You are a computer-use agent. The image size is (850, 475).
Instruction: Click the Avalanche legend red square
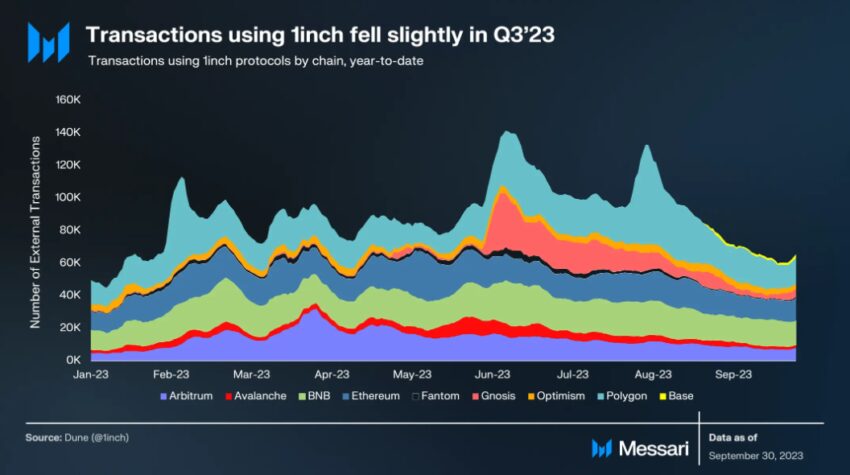click(x=226, y=396)
